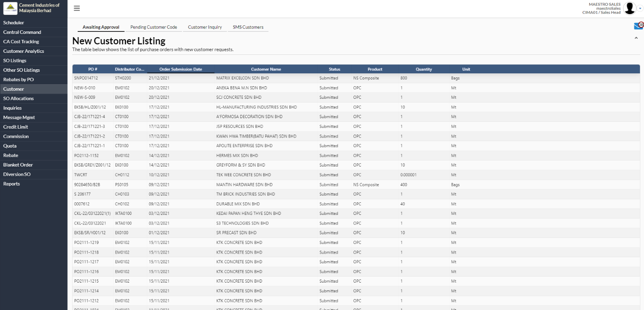Image resolution: width=644 pixels, height=310 pixels.
Task: Switch to the Awaiting Approval tab
Action: (101, 27)
